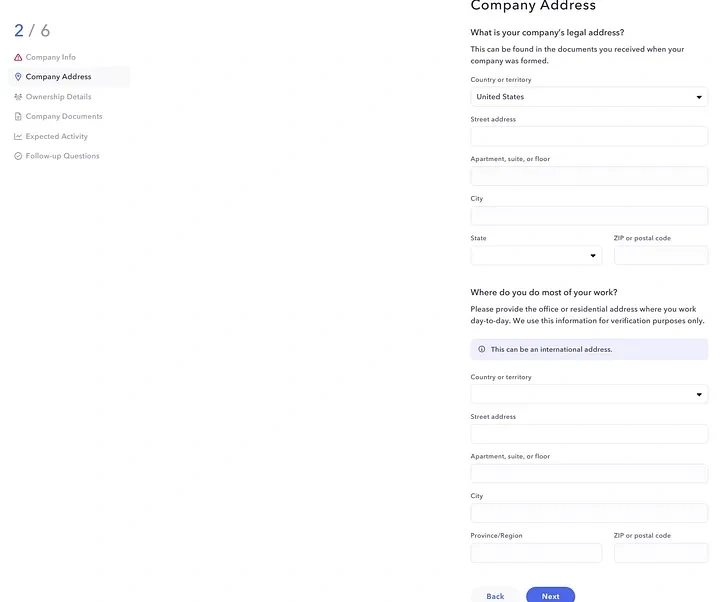The width and height of the screenshot is (720, 602).
Task: Click the Expected Activity chart icon
Action: [x=18, y=136]
